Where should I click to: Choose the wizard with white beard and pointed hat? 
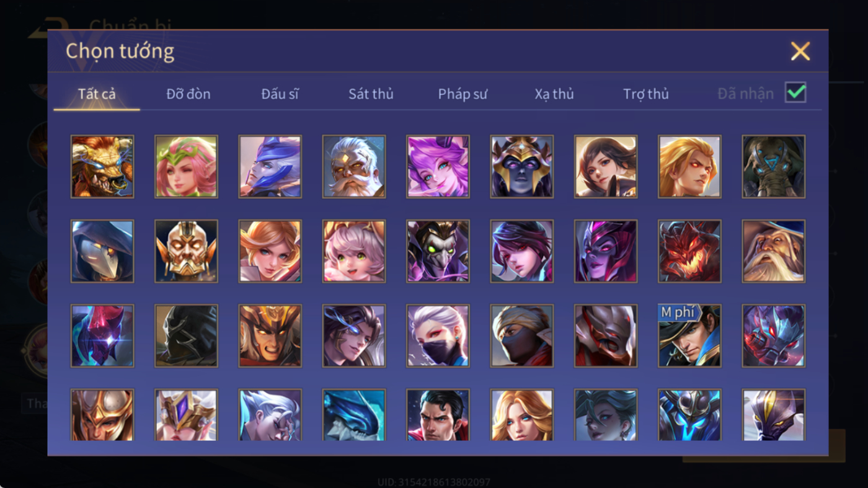point(774,251)
